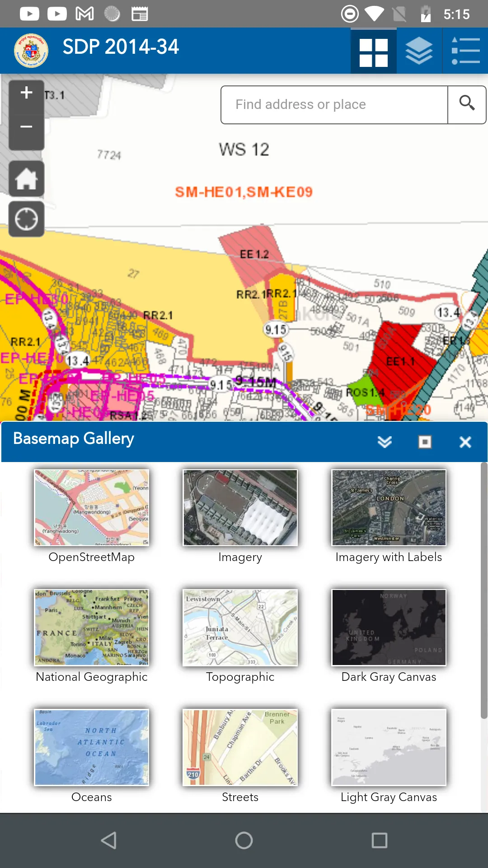Select the Imagery with Labels thumbnail
This screenshot has width=488, height=868.
tap(389, 508)
